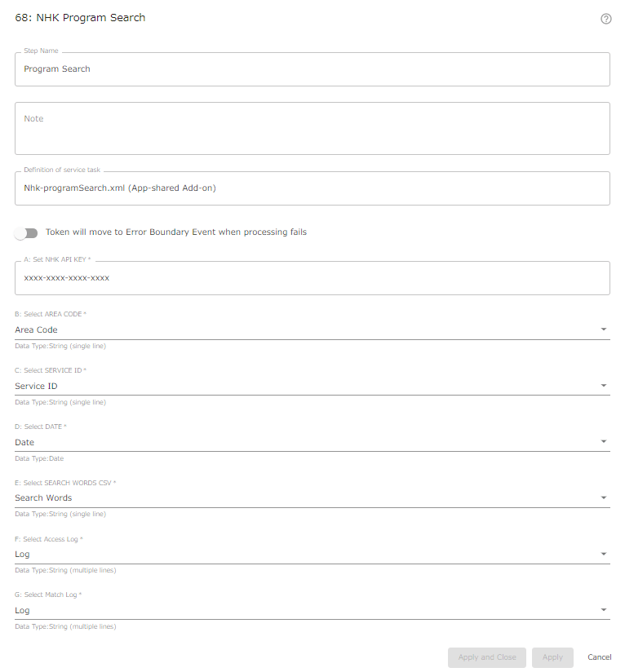Cancel the settings dialog
This screenshot has width=625, height=672.
tap(599, 657)
